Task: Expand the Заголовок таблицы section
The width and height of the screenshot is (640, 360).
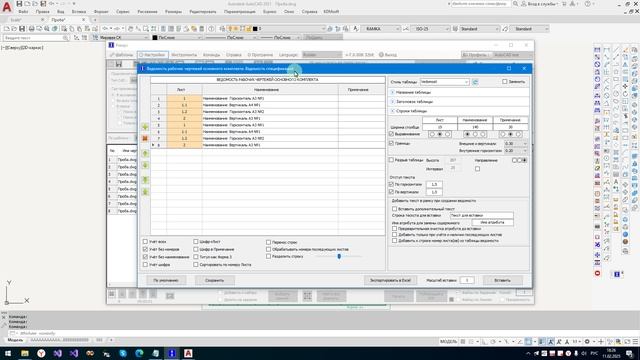Action: coord(393,102)
